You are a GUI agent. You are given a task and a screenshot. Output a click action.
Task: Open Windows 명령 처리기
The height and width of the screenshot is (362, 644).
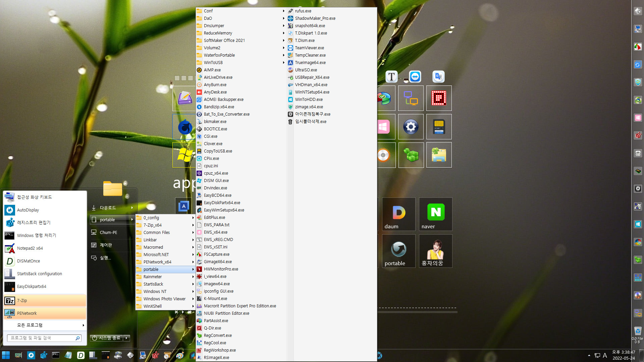pos(45,235)
